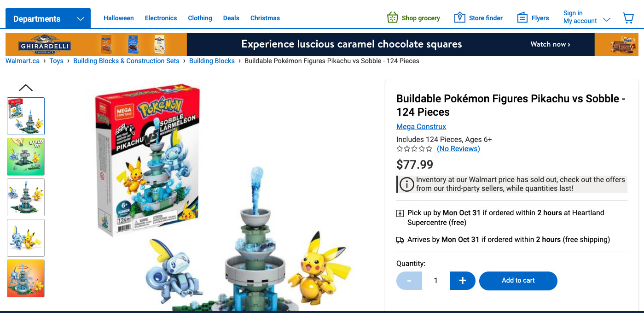Expand the Sign in My account menu
This screenshot has height=313, width=644.
(587, 17)
